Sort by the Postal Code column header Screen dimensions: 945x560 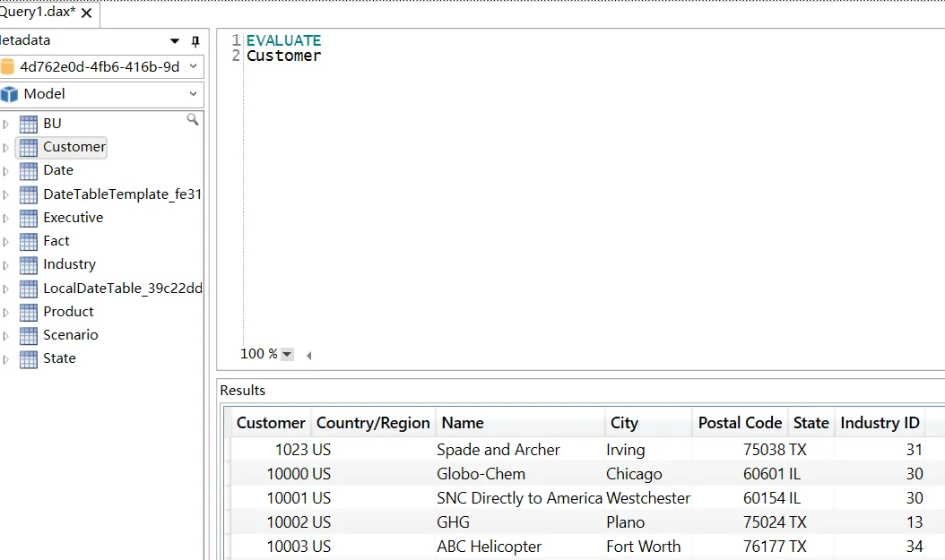(740, 423)
